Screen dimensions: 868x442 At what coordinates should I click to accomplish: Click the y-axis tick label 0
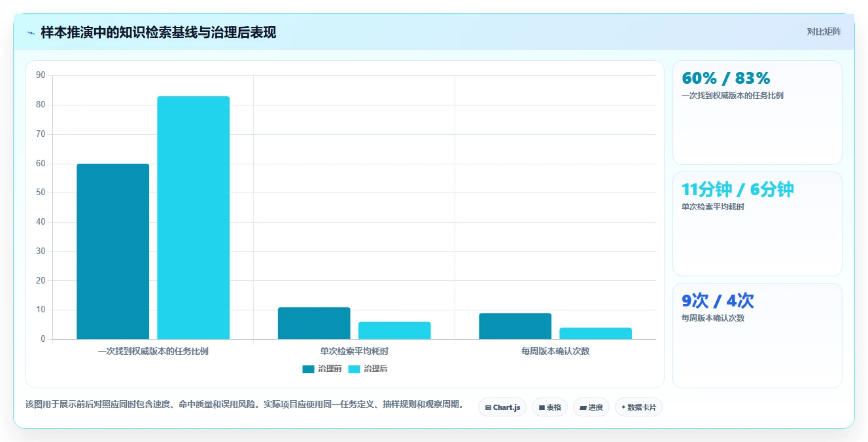tap(43, 339)
